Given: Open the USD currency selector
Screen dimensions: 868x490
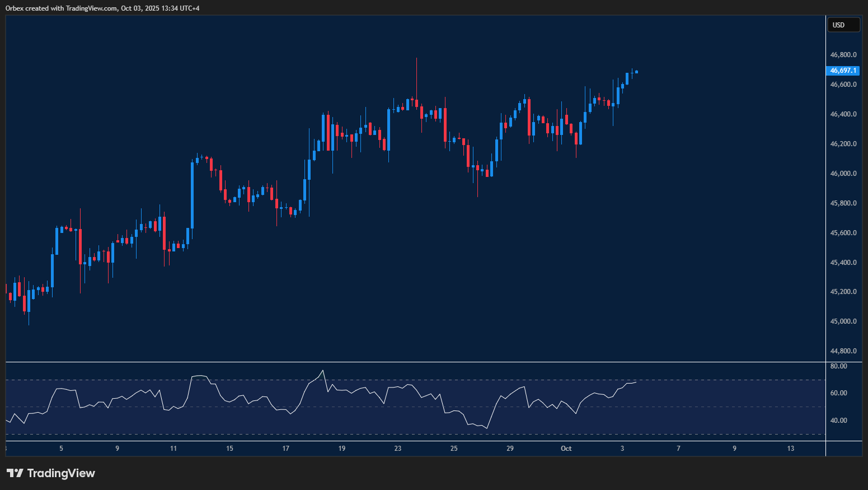Looking at the screenshot, I should tap(843, 25).
